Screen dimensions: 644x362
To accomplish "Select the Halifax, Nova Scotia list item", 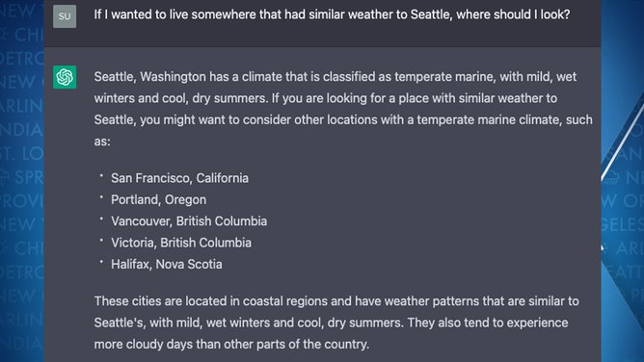I will (x=167, y=265).
